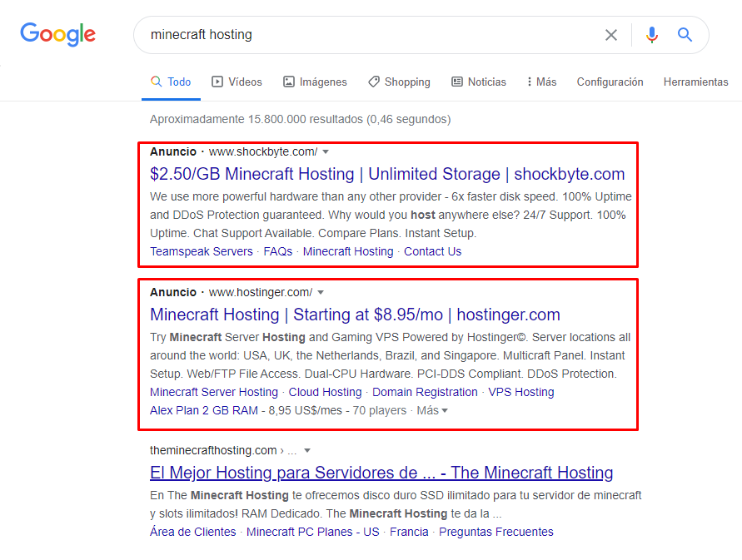Screen dimensions: 742x560
Task: Open the Preguntas Frecuentes sitelink
Action: click(496, 532)
